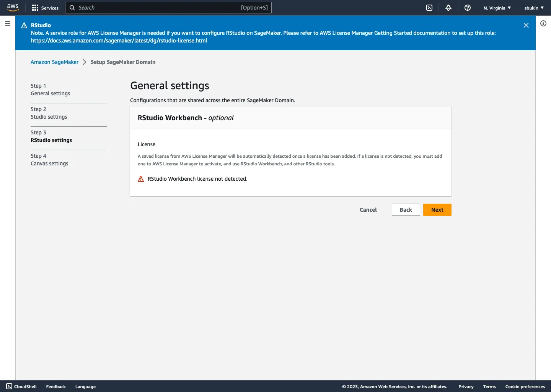Open the help question mark icon
This screenshot has height=392, width=551.
pos(468,8)
